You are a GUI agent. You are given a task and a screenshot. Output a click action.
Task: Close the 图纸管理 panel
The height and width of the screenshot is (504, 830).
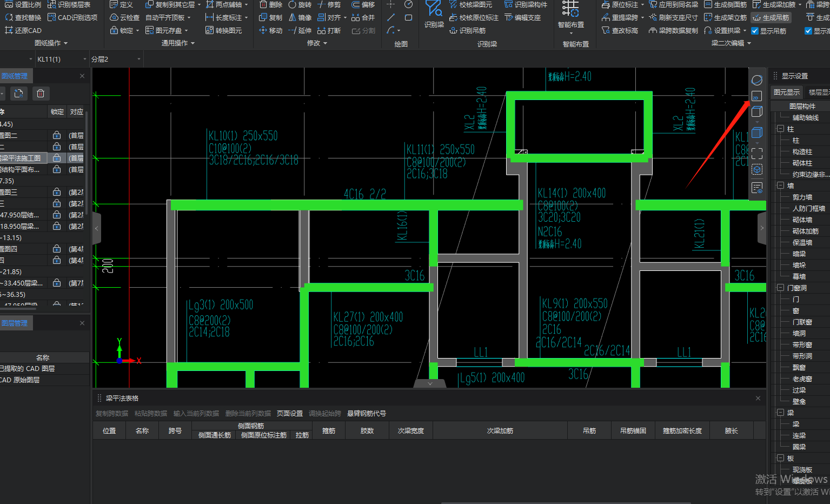(82, 76)
